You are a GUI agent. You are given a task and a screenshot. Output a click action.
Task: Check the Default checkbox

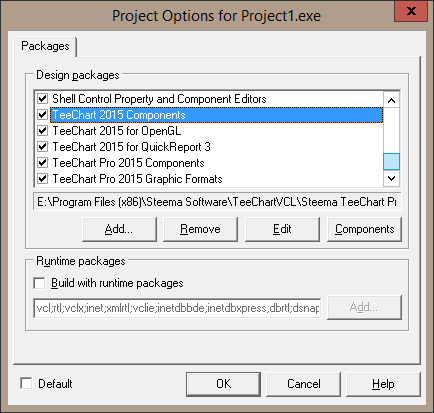pos(26,383)
